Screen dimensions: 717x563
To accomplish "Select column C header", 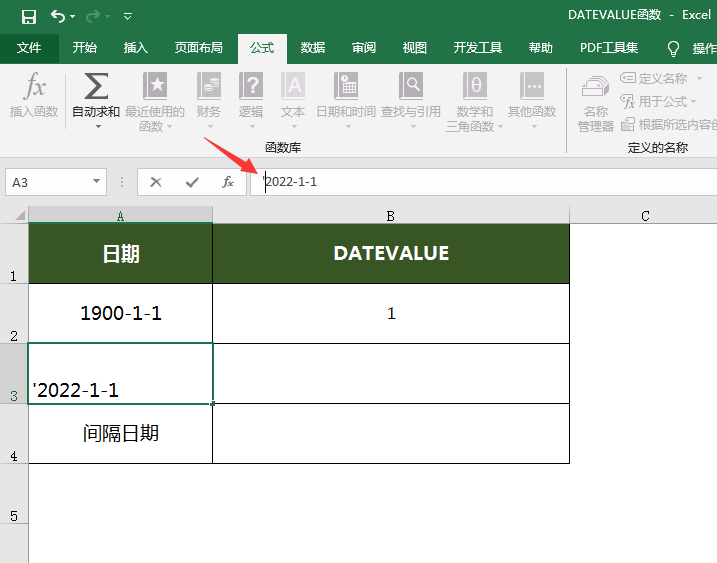I will [x=645, y=216].
